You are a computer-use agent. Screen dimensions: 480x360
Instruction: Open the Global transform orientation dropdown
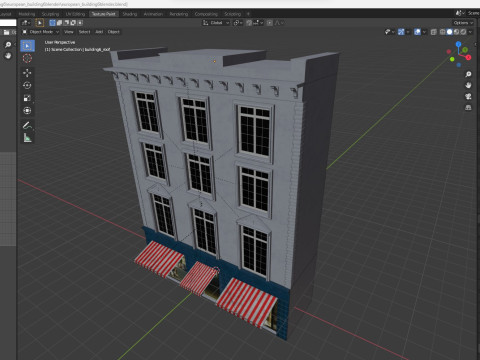[x=216, y=23]
